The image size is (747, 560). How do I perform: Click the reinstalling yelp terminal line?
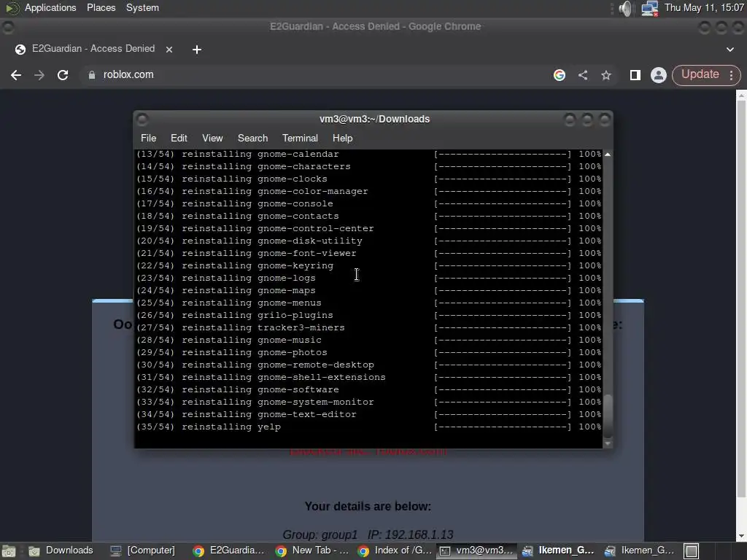[368, 427]
